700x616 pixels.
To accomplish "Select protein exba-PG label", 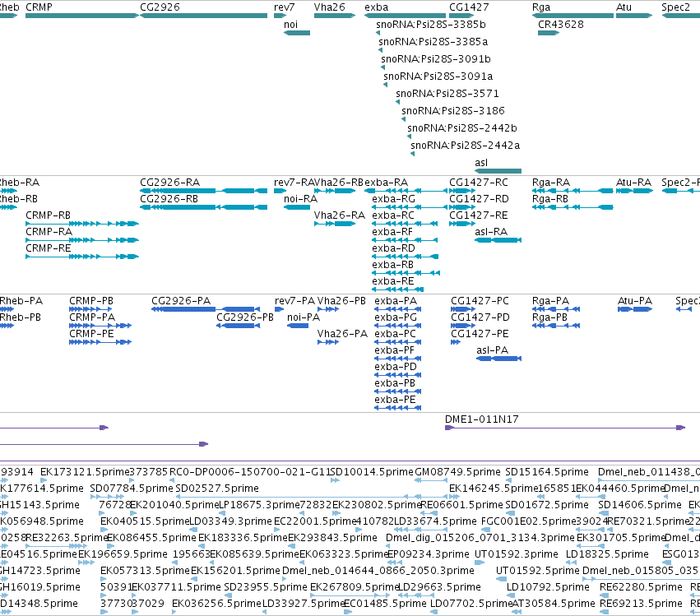I will (x=396, y=317).
